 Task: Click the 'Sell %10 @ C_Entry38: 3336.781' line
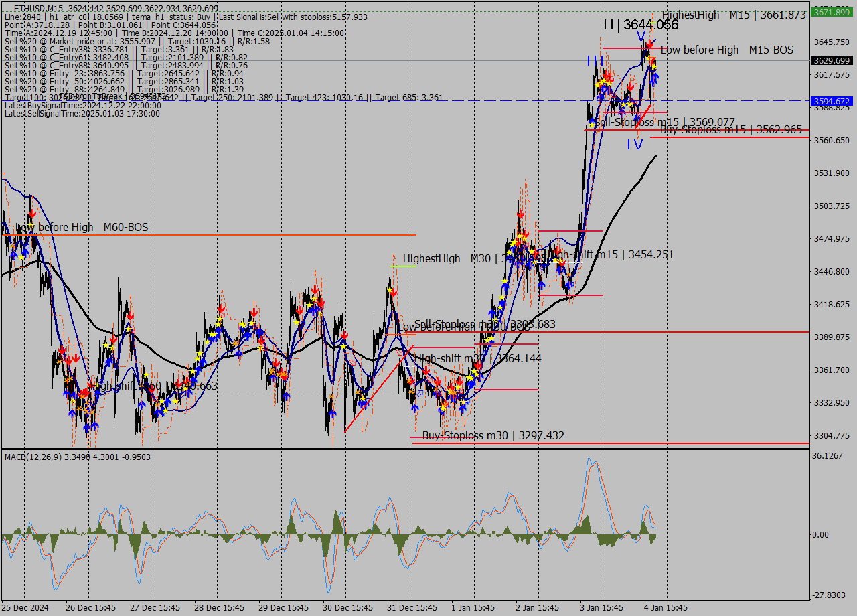pos(119,49)
